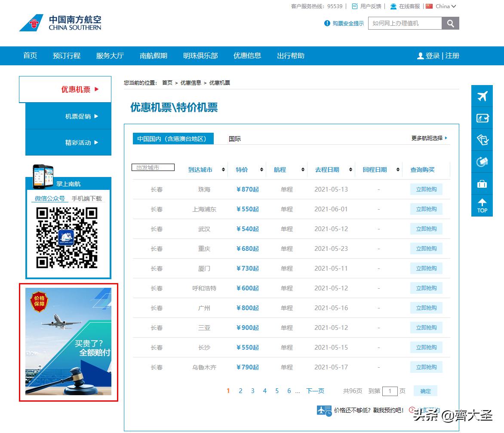Toggle sorting on the 去程日期 column
This screenshot has height=433, width=504.
tap(350, 170)
